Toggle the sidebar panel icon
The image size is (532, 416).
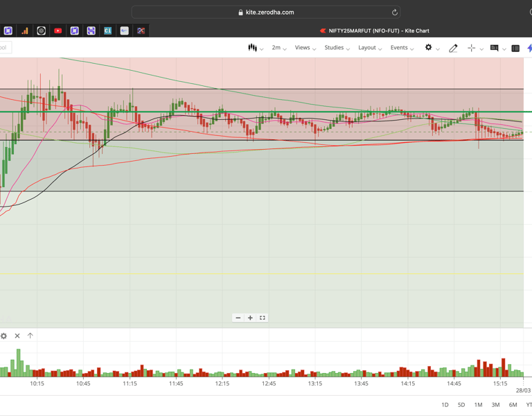[515, 49]
